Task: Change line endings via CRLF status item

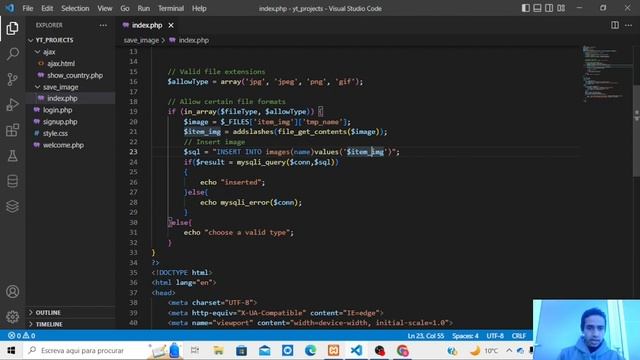Action: click(519, 336)
